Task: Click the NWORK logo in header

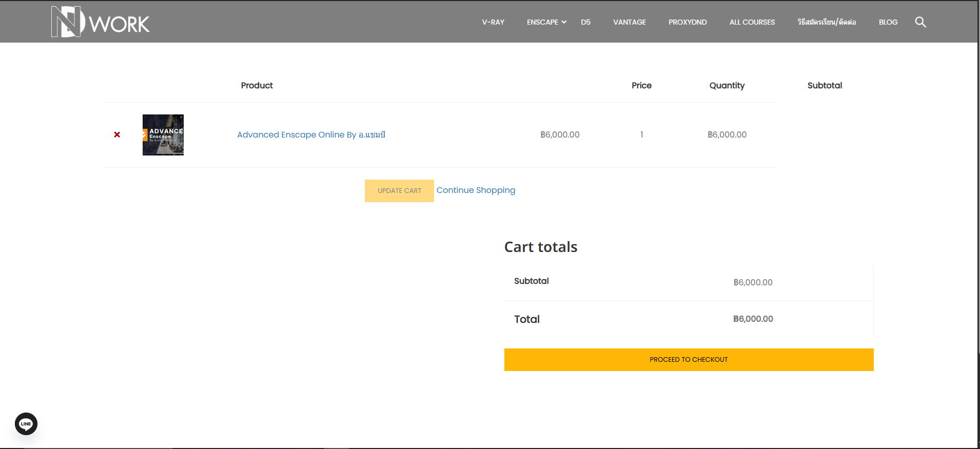Action: pos(100,22)
